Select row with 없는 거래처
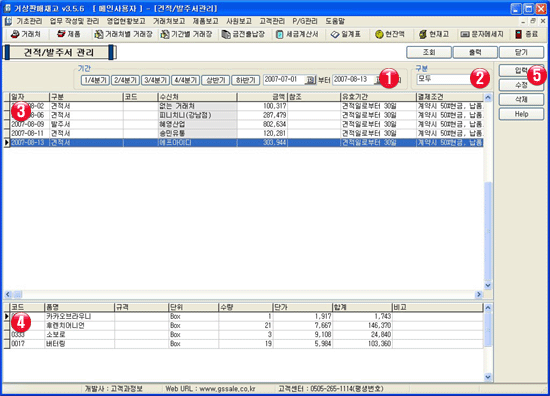Image resolution: width=550 pixels, height=396 pixels. click(246, 106)
